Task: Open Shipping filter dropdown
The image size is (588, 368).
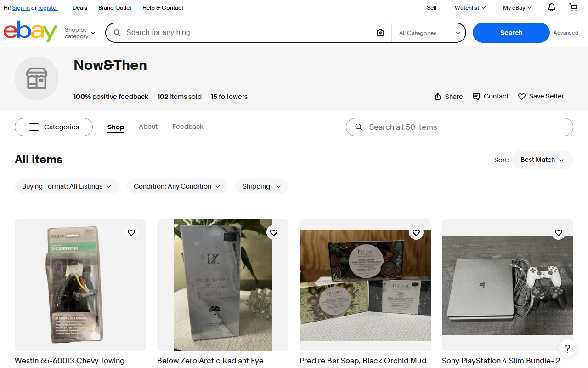Action: 262,186
